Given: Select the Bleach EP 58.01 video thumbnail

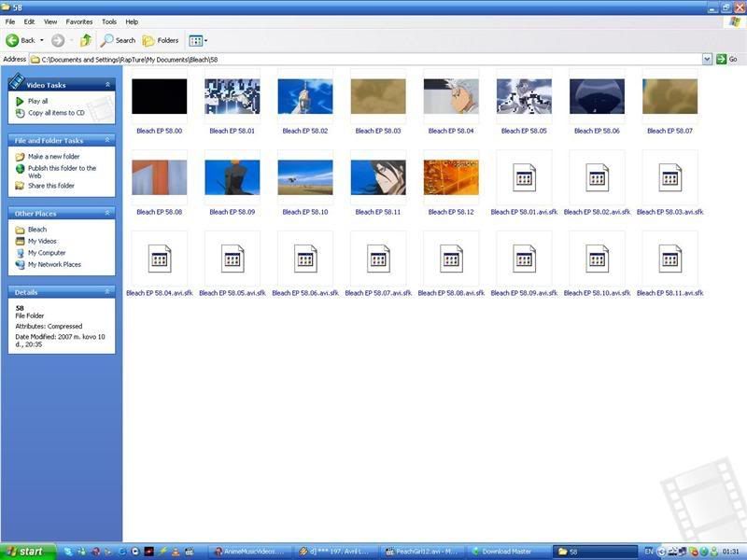Looking at the screenshot, I should (x=232, y=97).
